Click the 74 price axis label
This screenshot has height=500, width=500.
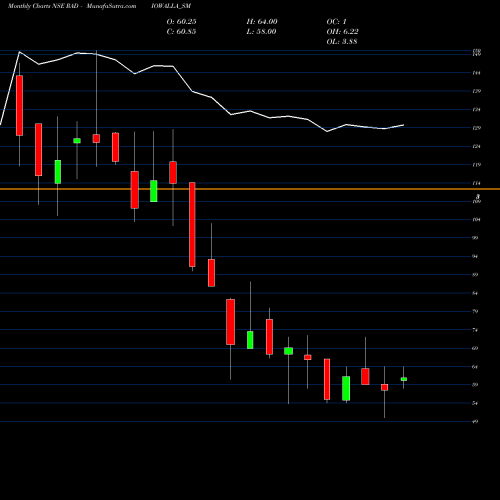475,330
